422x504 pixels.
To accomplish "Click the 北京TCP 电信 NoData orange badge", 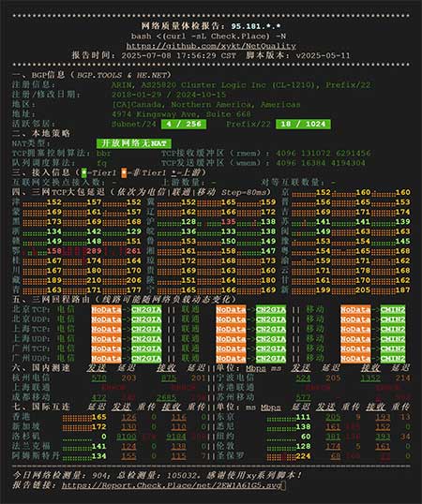I will 107,310.
